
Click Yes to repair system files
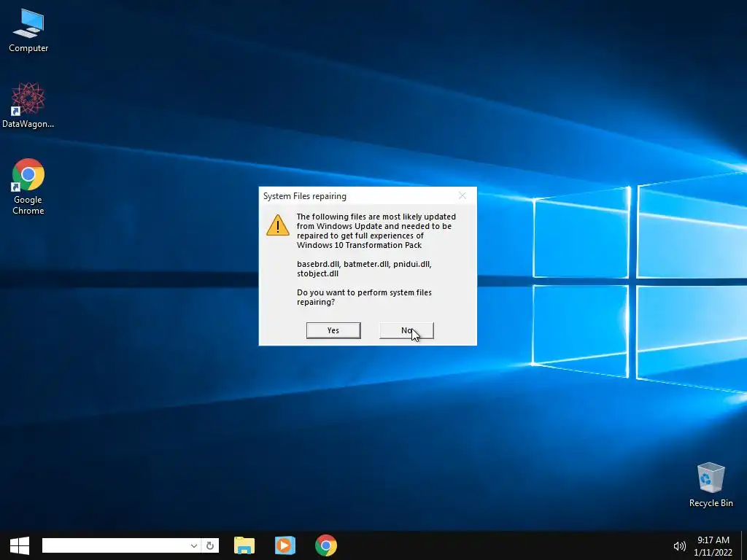pyautogui.click(x=333, y=330)
